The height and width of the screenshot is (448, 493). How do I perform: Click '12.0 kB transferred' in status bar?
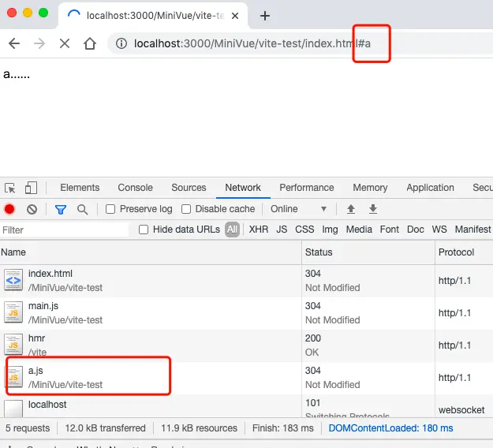(x=106, y=428)
